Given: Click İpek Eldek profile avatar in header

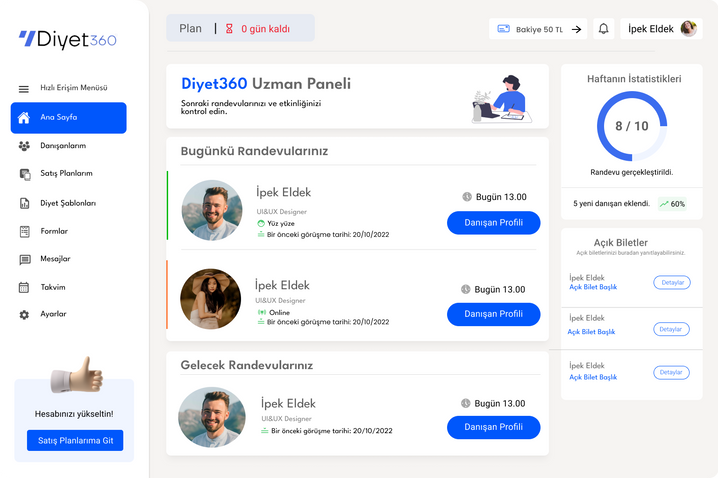Looking at the screenshot, I should coord(688,28).
